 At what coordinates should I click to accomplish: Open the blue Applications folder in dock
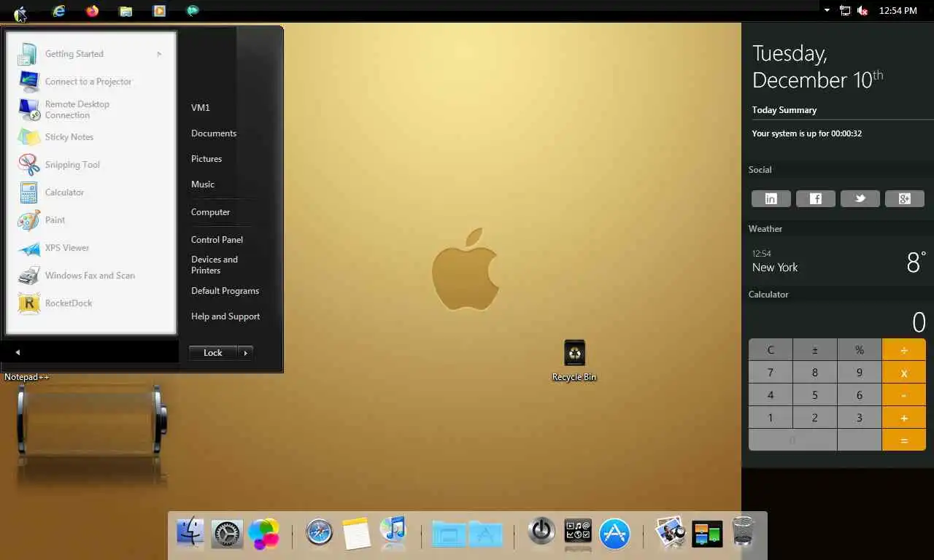485,534
